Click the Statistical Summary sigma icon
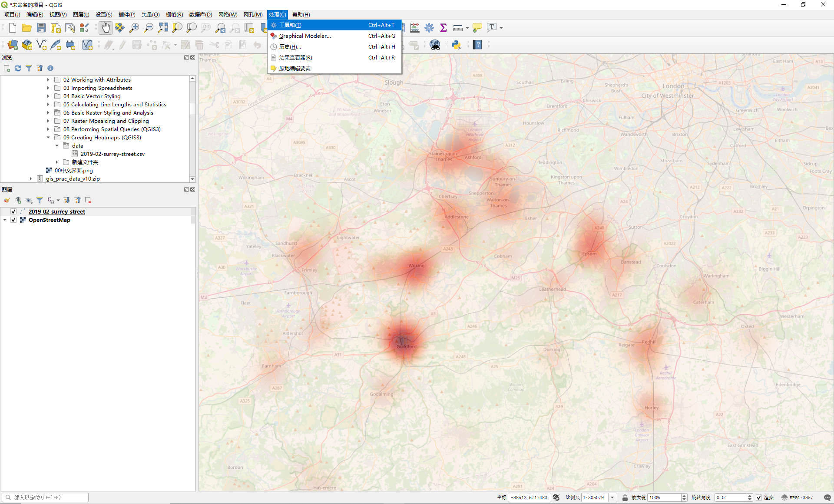This screenshot has height=504, width=834. 443,28
